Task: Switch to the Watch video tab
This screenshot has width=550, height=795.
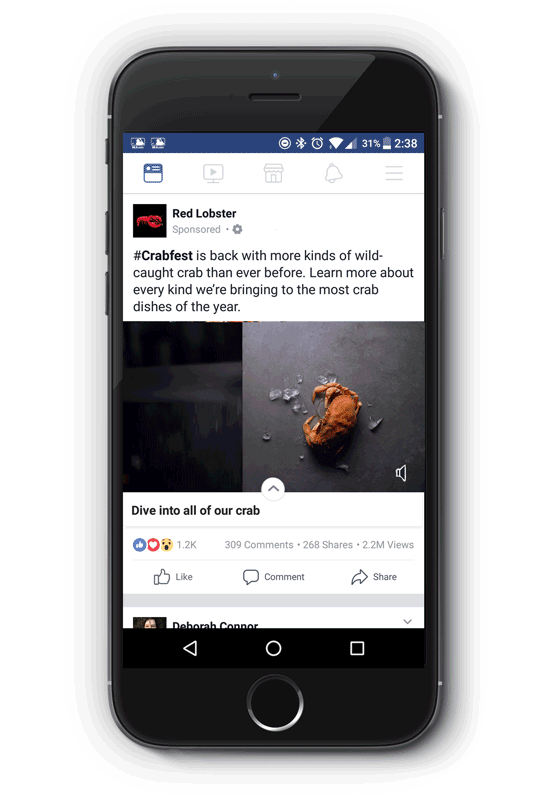Action: coord(213,173)
